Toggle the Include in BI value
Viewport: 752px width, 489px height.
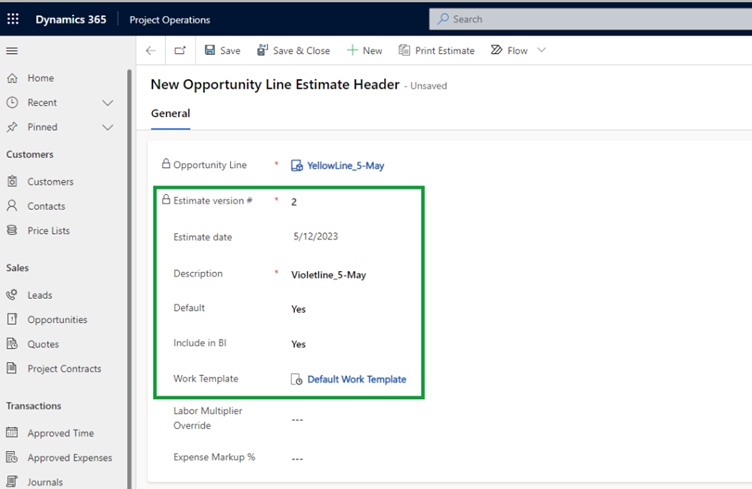[298, 344]
